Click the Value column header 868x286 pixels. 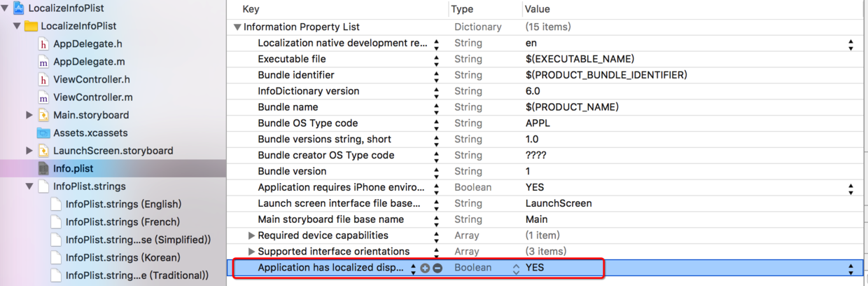[537, 9]
